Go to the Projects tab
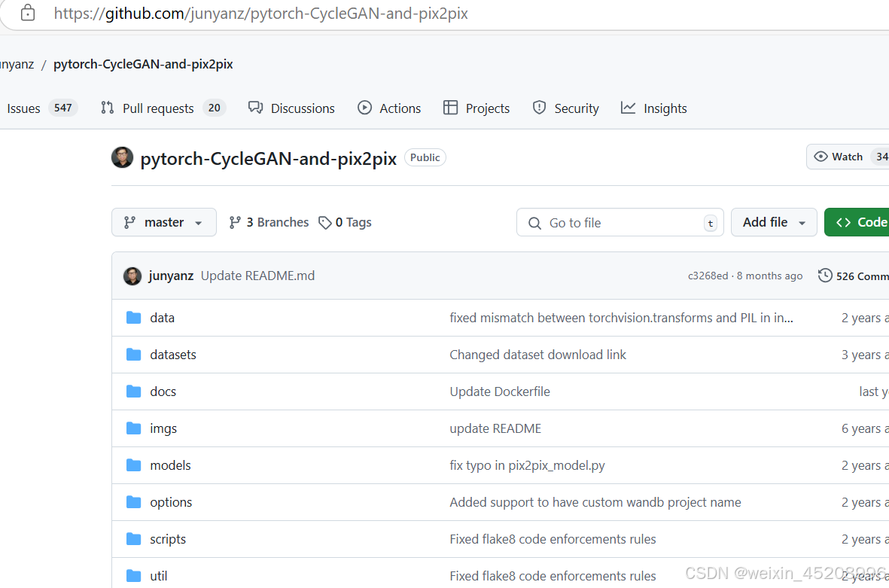Image resolution: width=889 pixels, height=588 pixels. point(476,108)
